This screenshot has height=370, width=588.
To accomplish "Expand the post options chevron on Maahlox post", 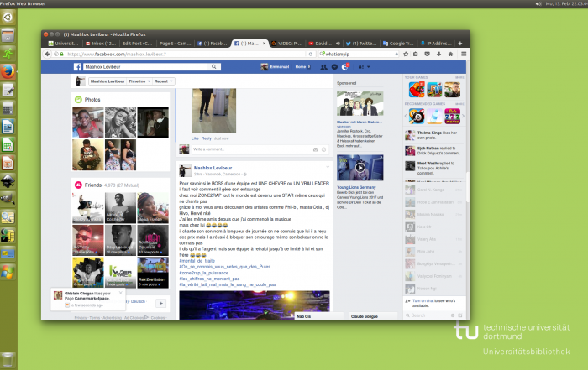I will (x=326, y=168).
